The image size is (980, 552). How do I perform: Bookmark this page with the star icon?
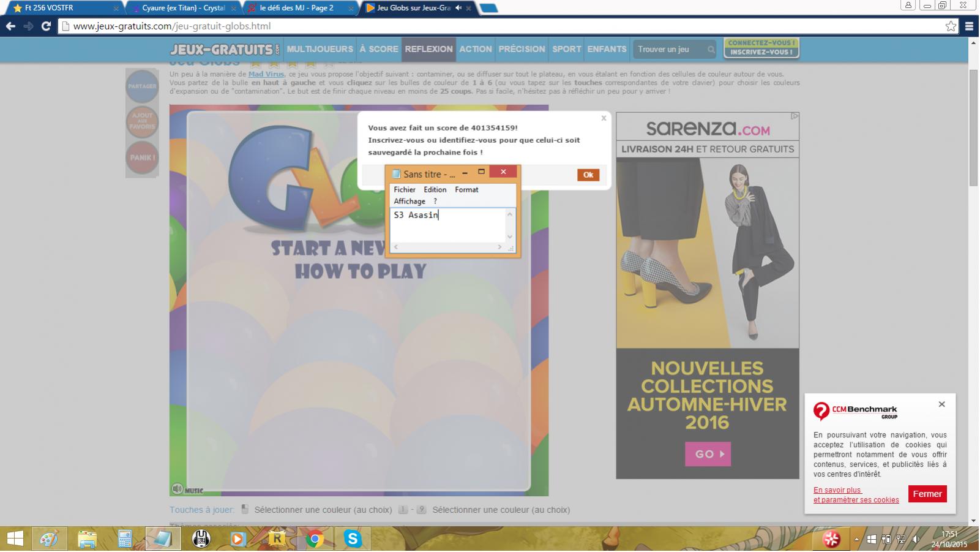[x=950, y=26]
